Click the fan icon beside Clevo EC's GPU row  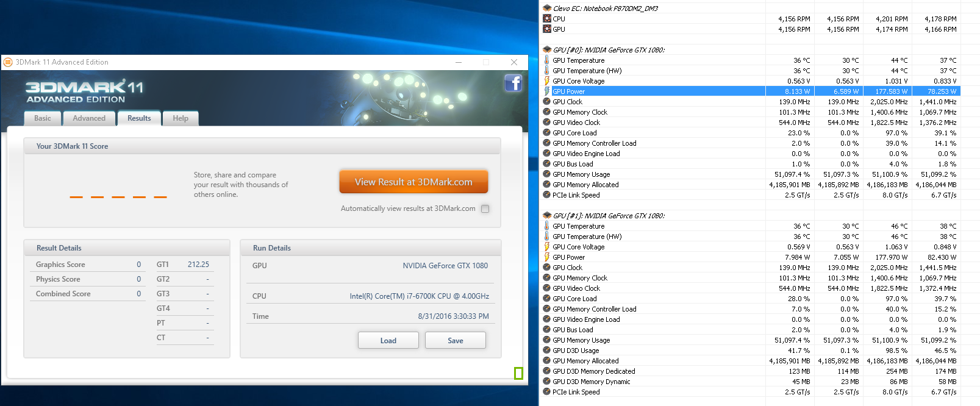tap(547, 29)
